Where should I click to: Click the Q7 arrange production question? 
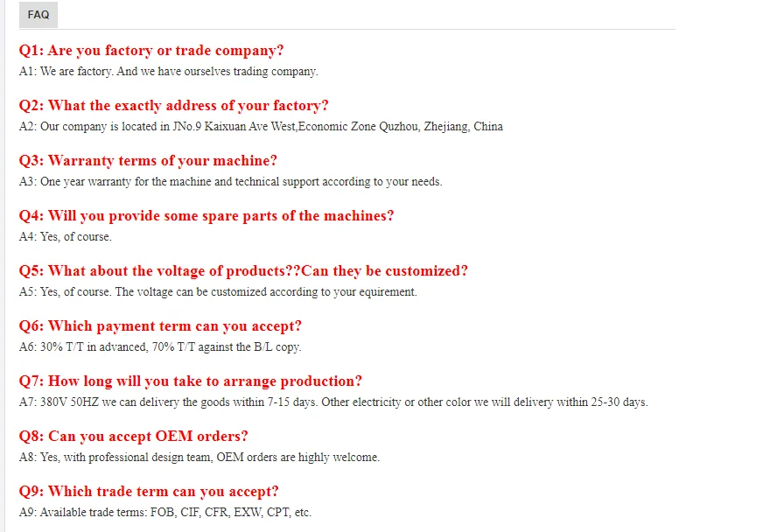pyautogui.click(x=191, y=381)
